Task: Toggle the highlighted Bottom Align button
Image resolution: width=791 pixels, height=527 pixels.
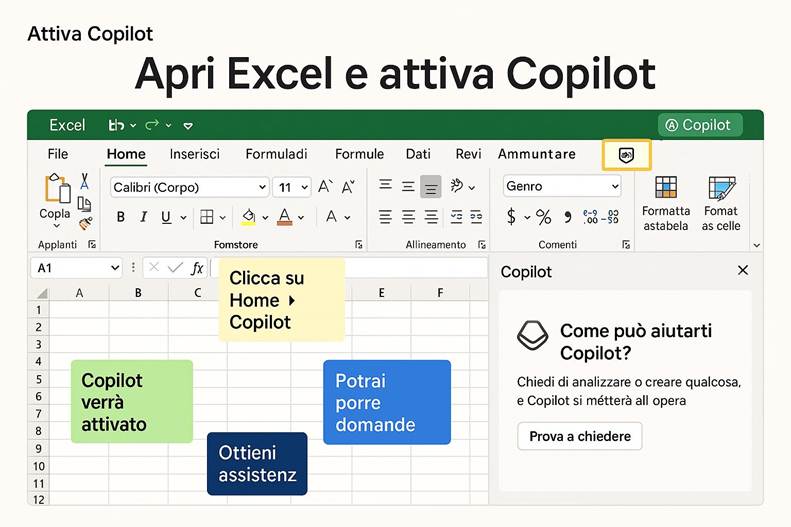Action: [x=431, y=187]
